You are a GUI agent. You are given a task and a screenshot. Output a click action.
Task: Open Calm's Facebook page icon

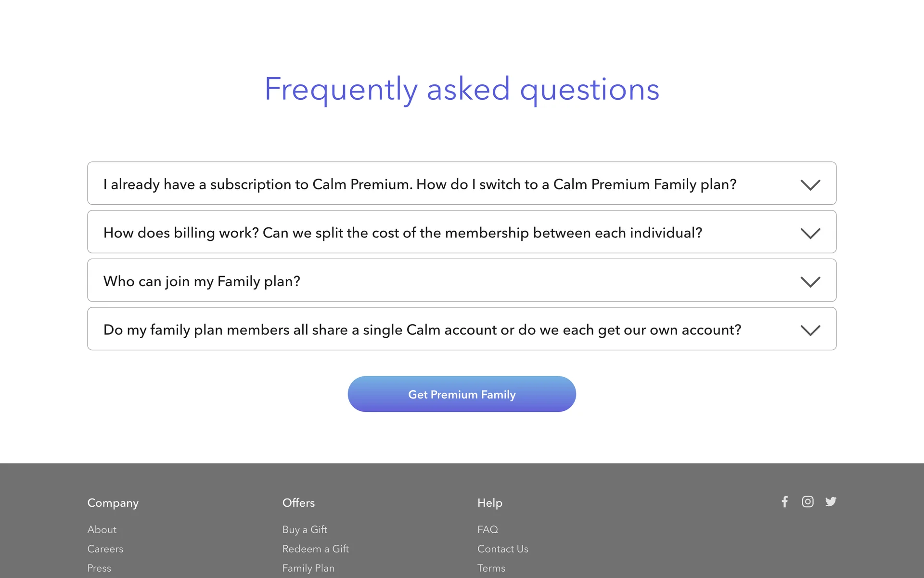coord(784,502)
